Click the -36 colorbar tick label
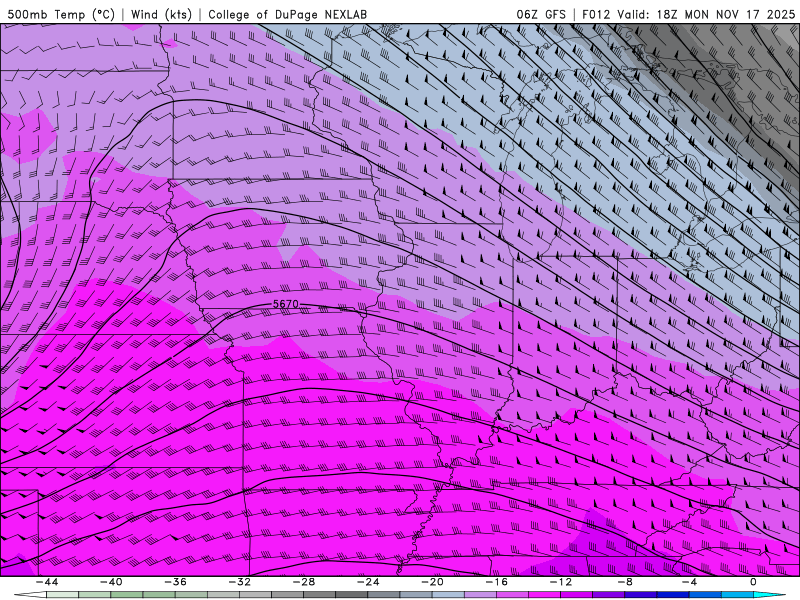Screen dimensions: 800x600 (x=176, y=582)
